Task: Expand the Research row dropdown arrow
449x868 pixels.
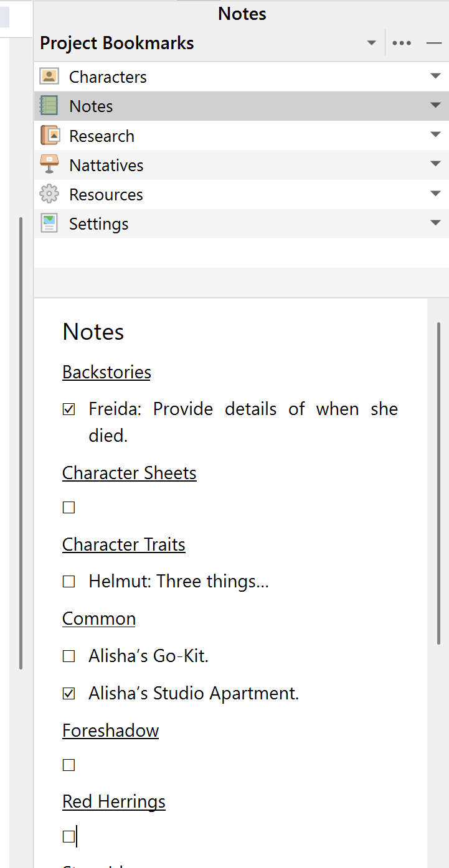Action: pos(435,135)
